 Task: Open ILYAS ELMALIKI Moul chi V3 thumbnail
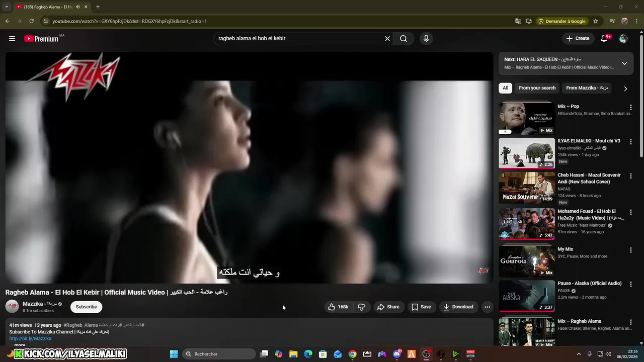[527, 153]
